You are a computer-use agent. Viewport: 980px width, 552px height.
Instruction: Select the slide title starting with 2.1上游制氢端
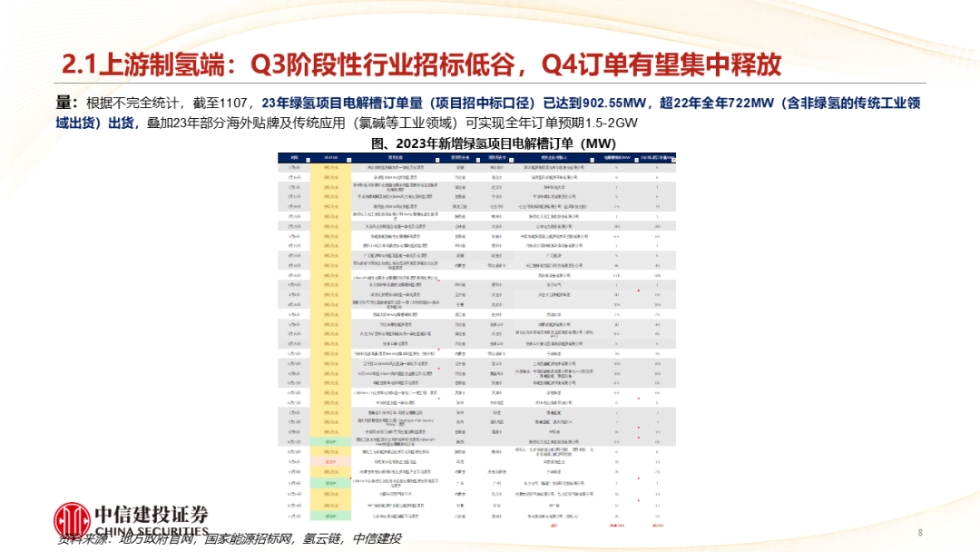(x=421, y=64)
